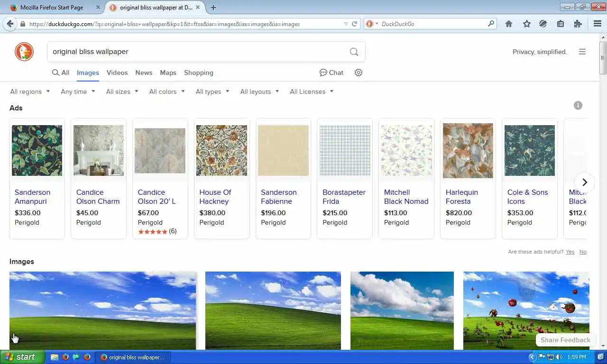
Task: Click the flag tray icon
Action: (x=542, y=357)
